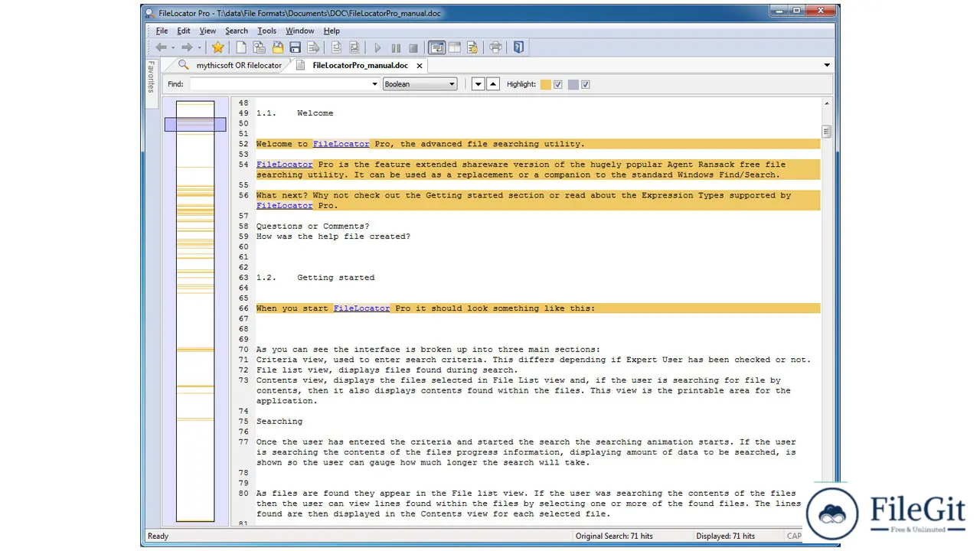Click 'Original Search: 71 hits' status entry
The image size is (980, 551).
point(614,536)
